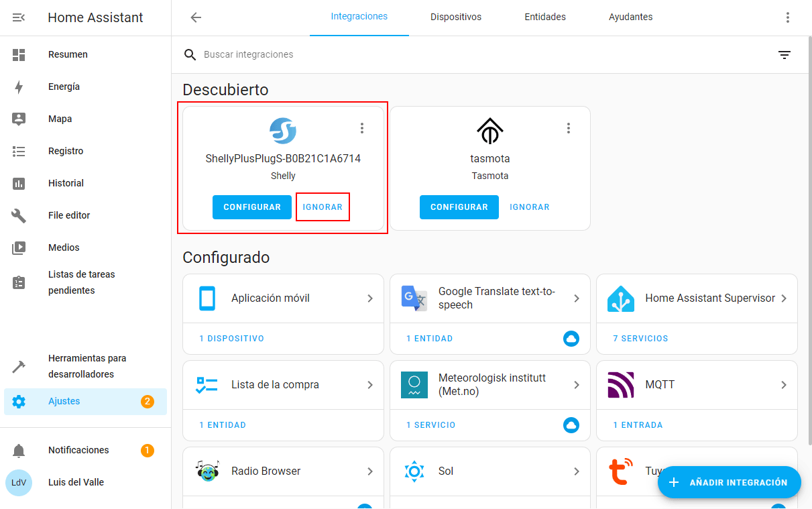Select the Ayudantes tab
The height and width of the screenshot is (509, 812).
pyautogui.click(x=630, y=17)
